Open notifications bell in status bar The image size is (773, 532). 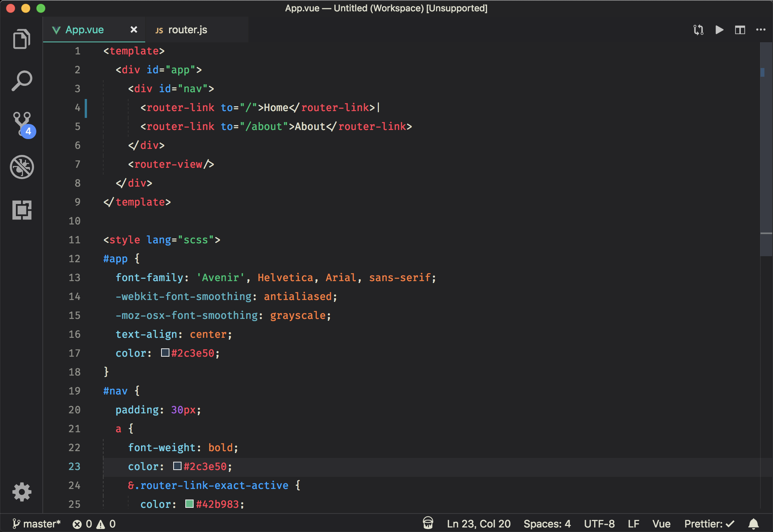753,524
